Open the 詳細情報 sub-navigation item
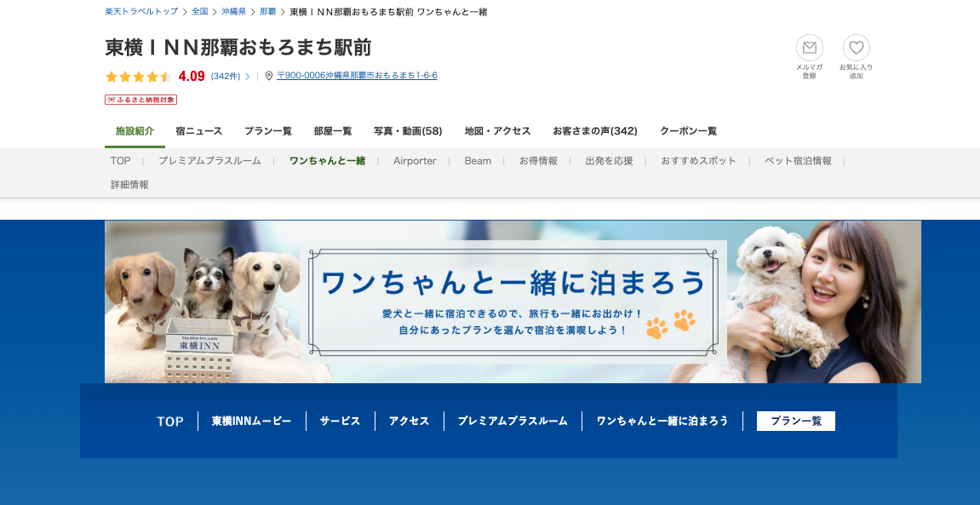 [129, 185]
